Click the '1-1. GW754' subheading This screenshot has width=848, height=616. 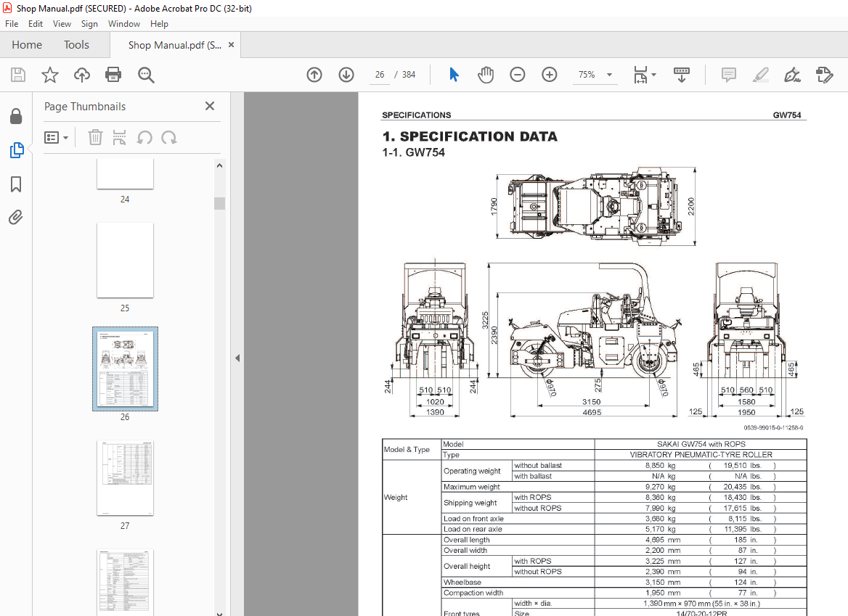(413, 152)
